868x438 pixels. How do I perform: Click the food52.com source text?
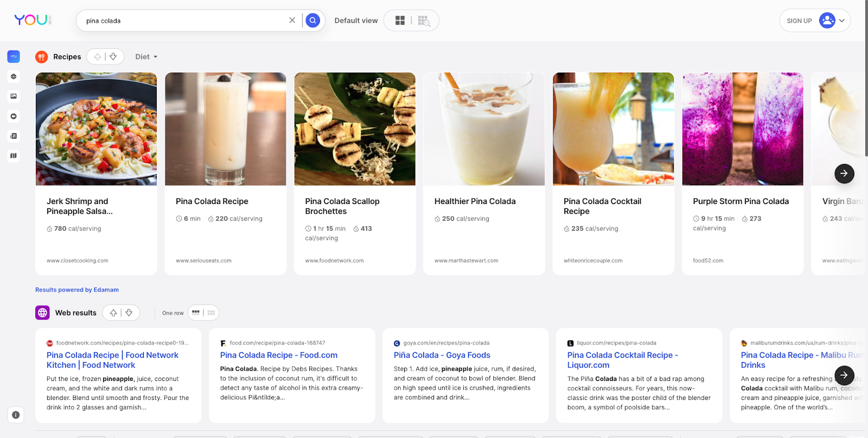tap(708, 261)
